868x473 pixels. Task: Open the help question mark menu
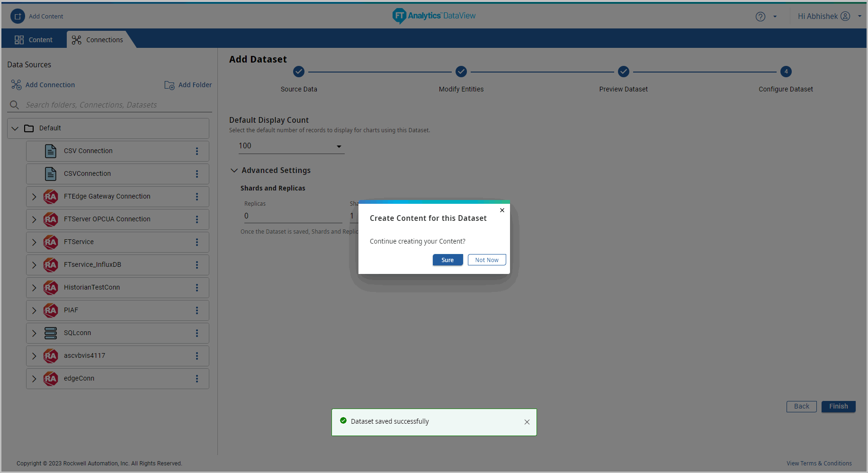(761, 17)
